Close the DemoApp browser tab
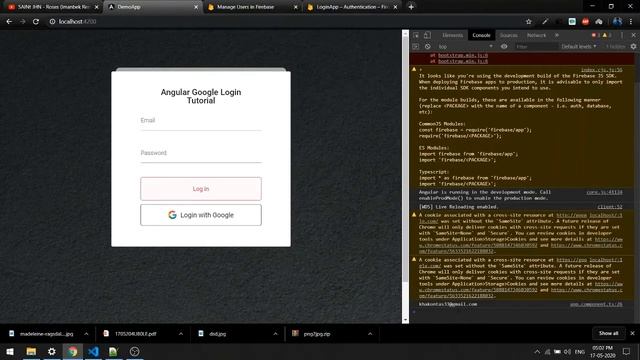The width and height of the screenshot is (640, 360). coord(196,7)
